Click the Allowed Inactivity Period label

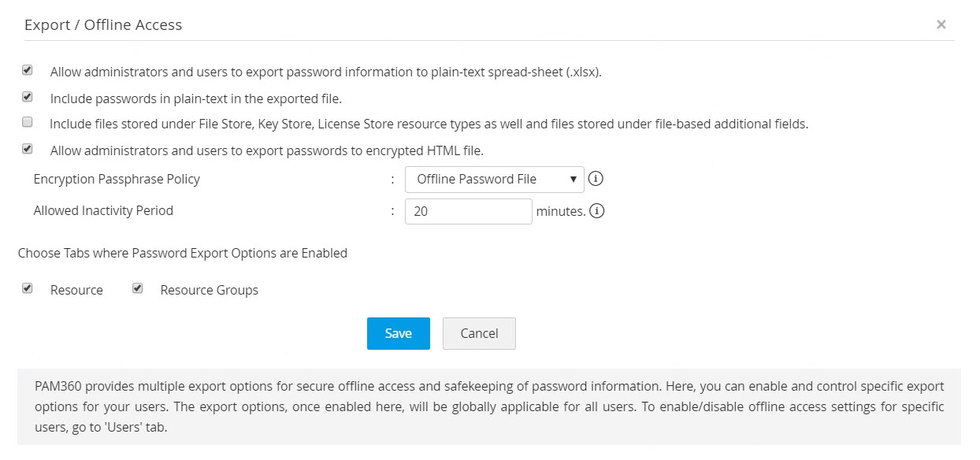click(x=103, y=211)
